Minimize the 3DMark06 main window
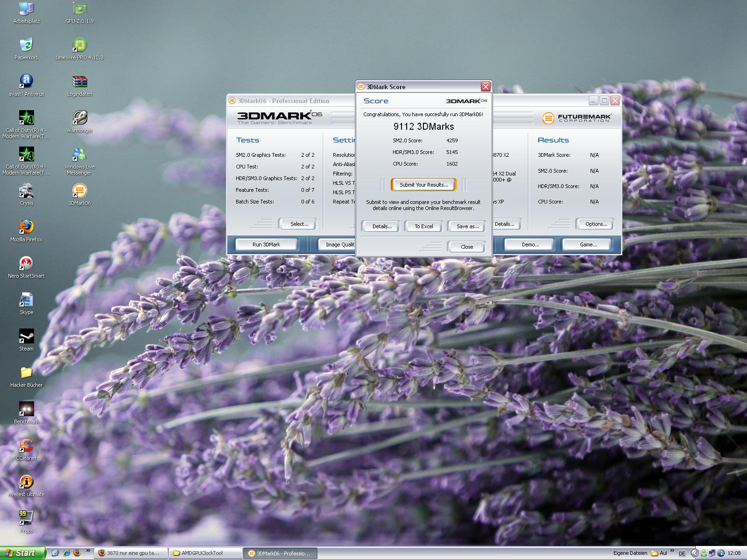The width and height of the screenshot is (747, 560). point(593,101)
